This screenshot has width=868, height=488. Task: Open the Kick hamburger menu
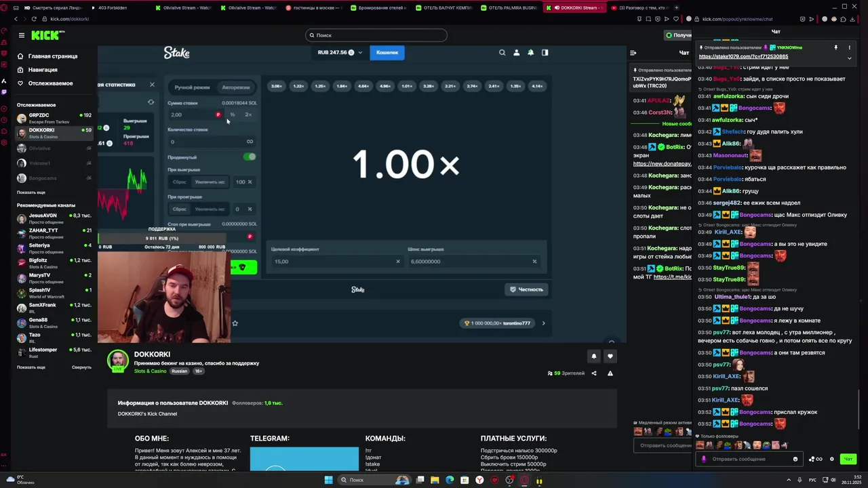[22, 35]
